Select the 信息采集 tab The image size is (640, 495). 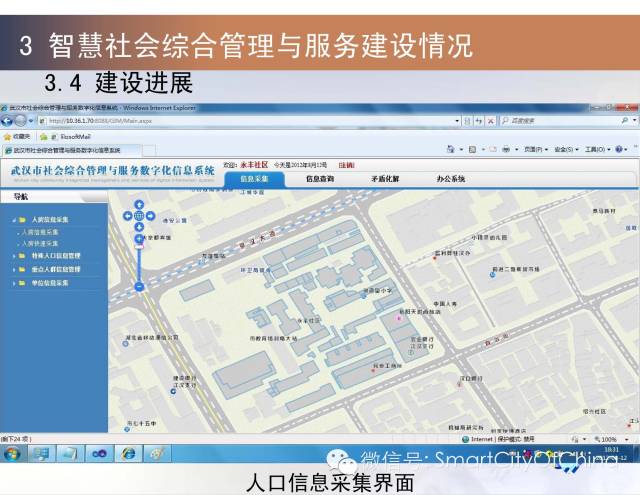[x=254, y=179]
